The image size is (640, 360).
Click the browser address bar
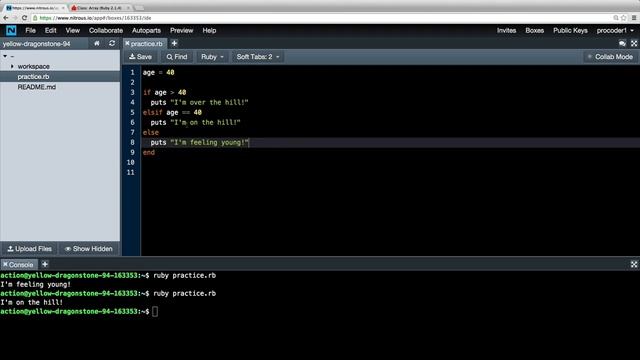pos(322,18)
